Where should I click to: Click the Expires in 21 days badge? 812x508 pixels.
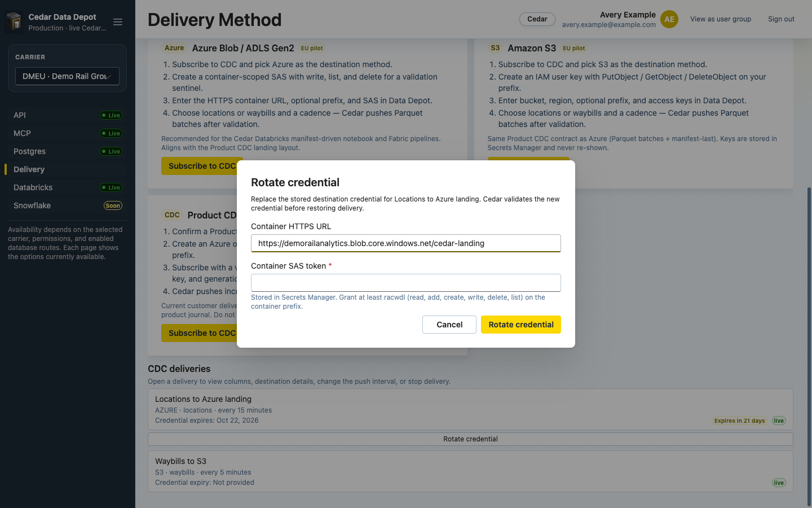[x=739, y=421]
